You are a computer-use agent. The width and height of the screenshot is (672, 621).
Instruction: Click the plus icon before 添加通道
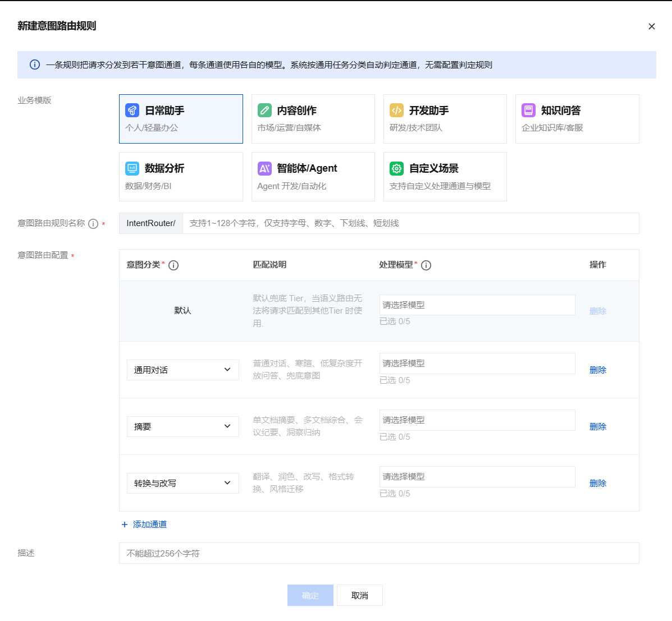pos(125,525)
